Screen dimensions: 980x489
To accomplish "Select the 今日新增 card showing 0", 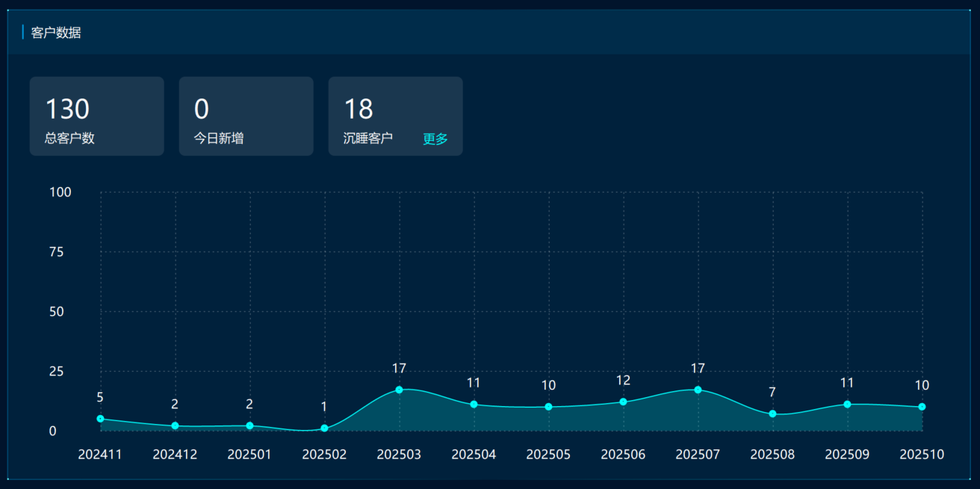I will tap(246, 116).
